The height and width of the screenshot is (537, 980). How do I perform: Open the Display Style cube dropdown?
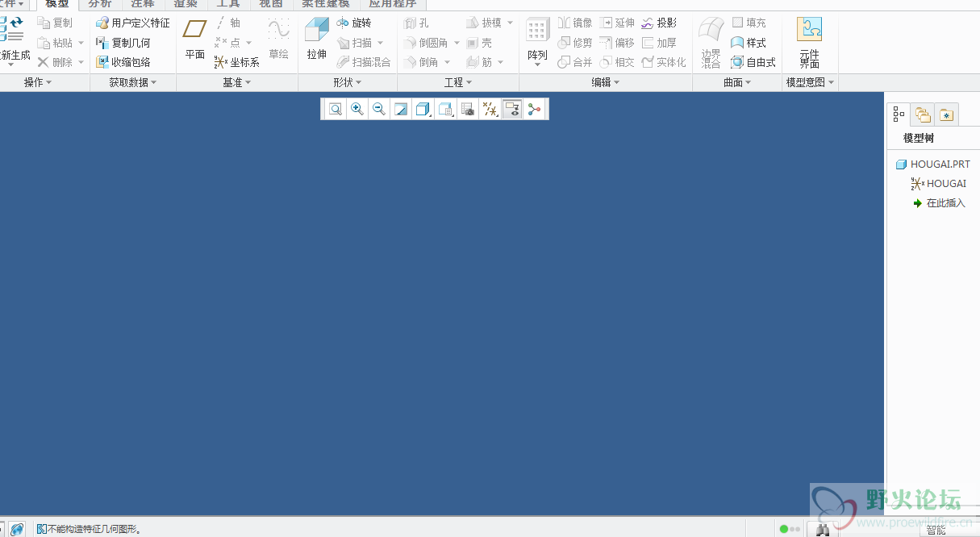pyautogui.click(x=423, y=109)
